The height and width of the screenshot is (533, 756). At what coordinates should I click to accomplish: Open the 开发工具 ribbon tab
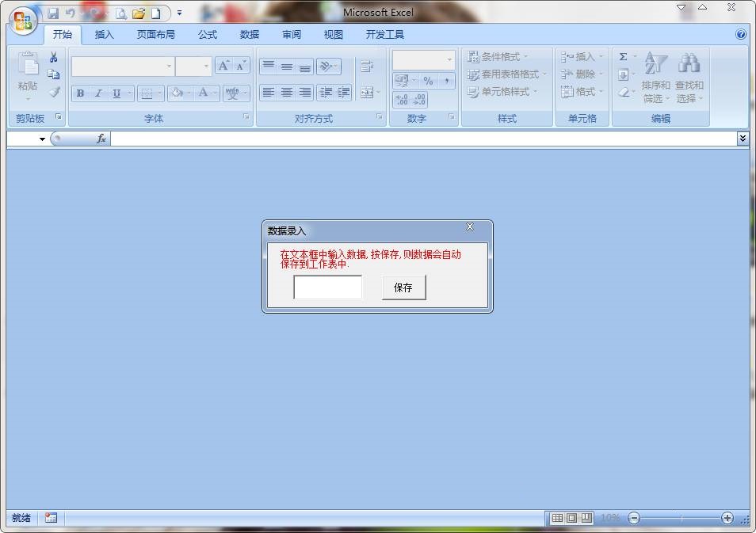pyautogui.click(x=385, y=35)
